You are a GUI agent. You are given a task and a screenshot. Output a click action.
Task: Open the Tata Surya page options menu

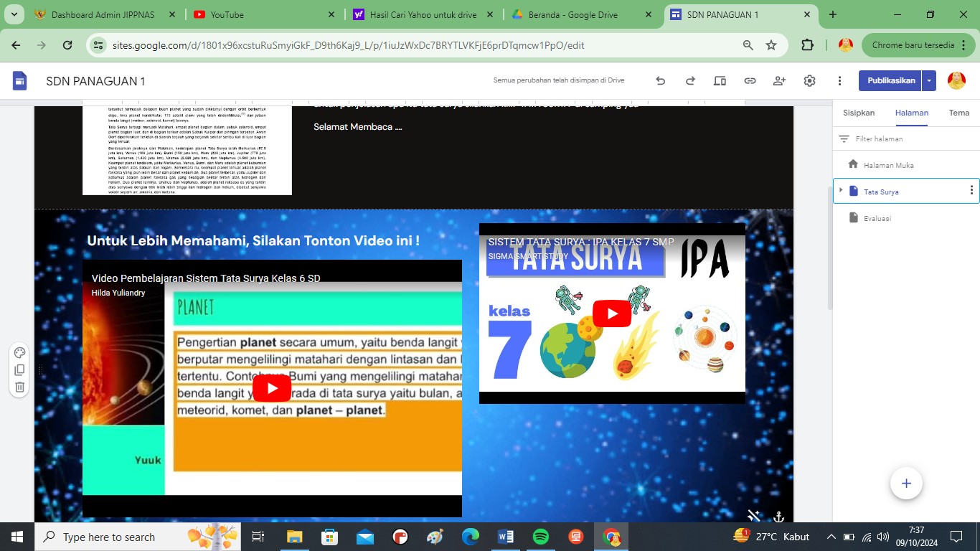click(971, 191)
